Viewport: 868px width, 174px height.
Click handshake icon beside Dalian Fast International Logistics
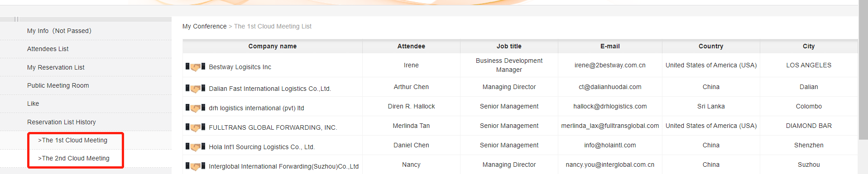coord(195,89)
